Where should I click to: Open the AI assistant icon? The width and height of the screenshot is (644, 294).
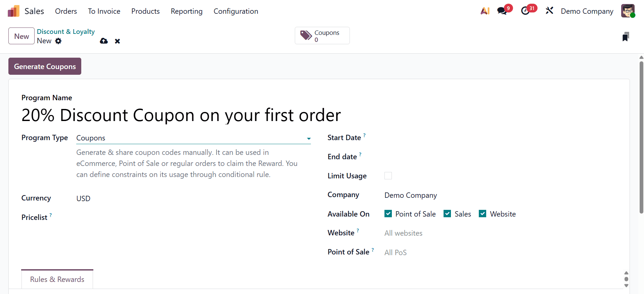tap(485, 11)
